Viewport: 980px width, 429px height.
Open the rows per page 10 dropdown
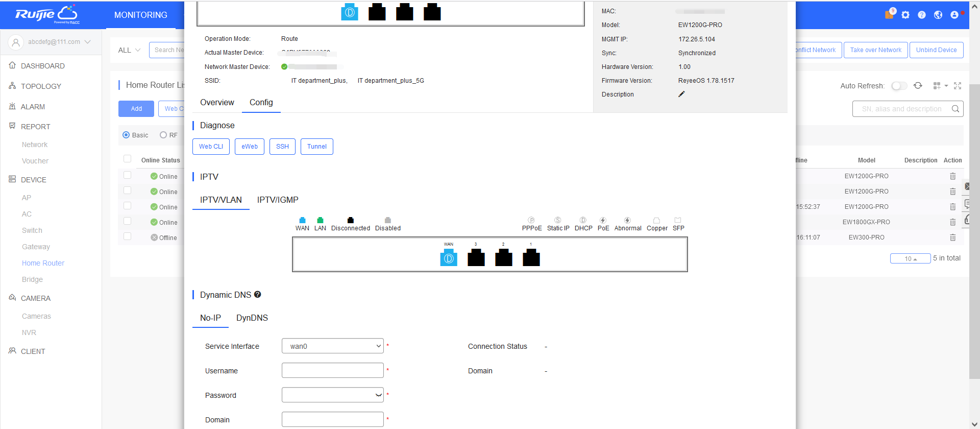click(911, 258)
